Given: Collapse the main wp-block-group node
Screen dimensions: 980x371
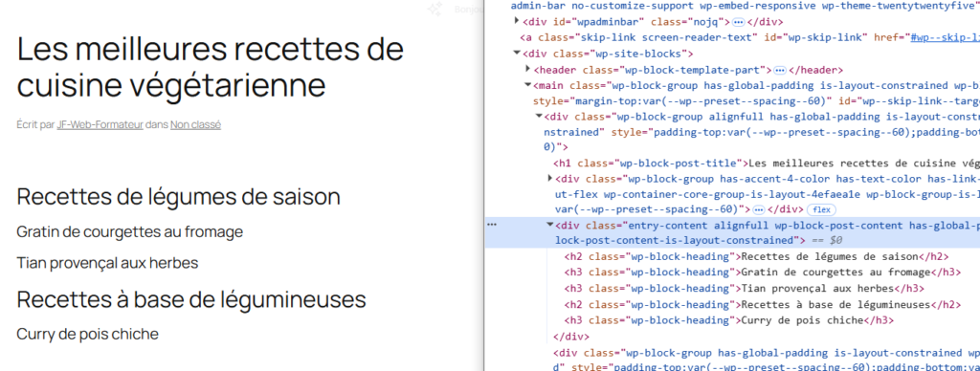Looking at the screenshot, I should pos(528,85).
